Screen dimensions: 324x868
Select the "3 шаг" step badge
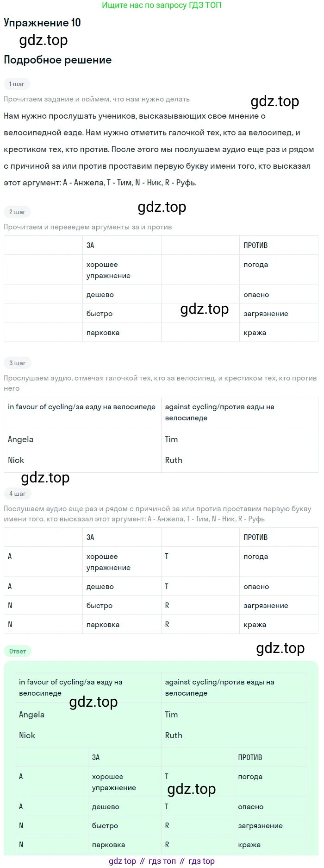pos(17,363)
